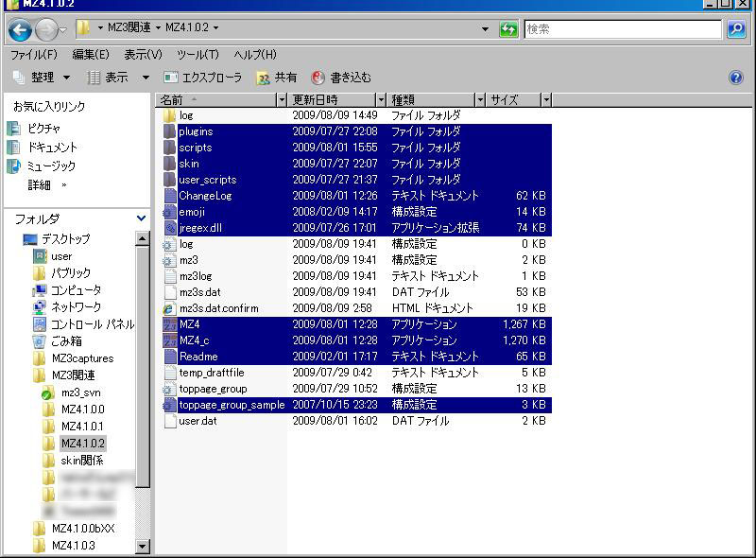The height and width of the screenshot is (558, 756).
Task: Click the ピクチャ favorite link icon
Action: tap(13, 129)
